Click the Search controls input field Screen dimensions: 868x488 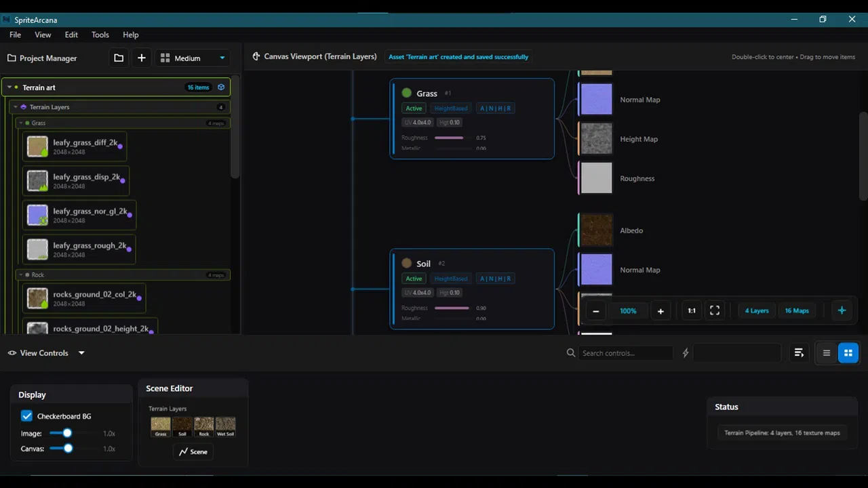(x=627, y=353)
